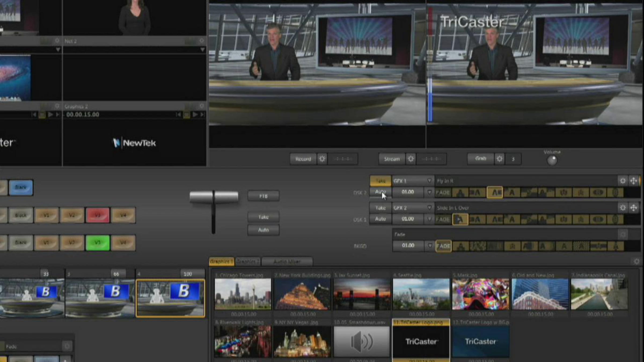The width and height of the screenshot is (644, 362).
Task: Click the FTB button
Action: pos(263,196)
